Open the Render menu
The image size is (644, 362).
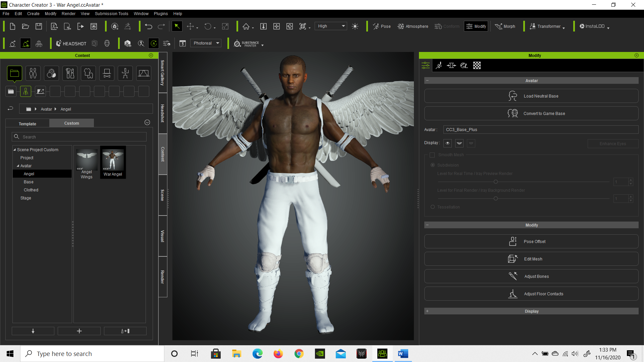(68, 14)
